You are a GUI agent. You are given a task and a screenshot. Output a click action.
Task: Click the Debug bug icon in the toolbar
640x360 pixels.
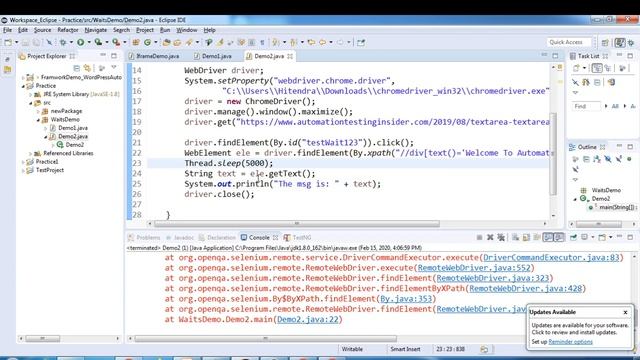click(x=63, y=42)
